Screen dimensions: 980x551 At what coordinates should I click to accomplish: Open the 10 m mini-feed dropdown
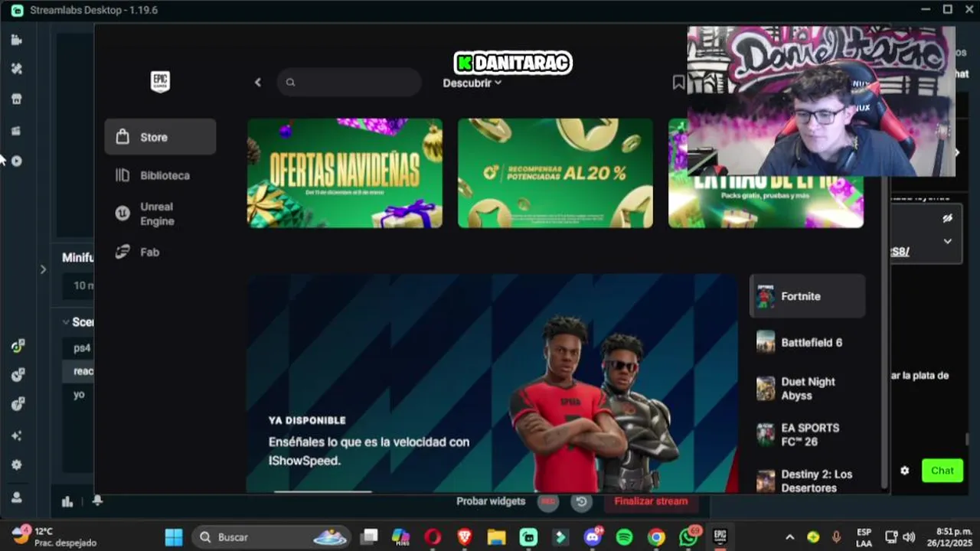[x=78, y=285]
